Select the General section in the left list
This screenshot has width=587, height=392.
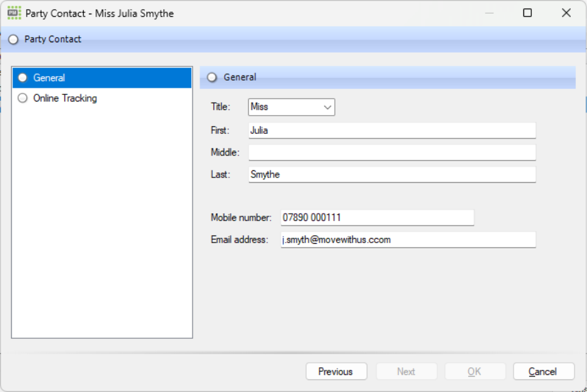(x=46, y=77)
